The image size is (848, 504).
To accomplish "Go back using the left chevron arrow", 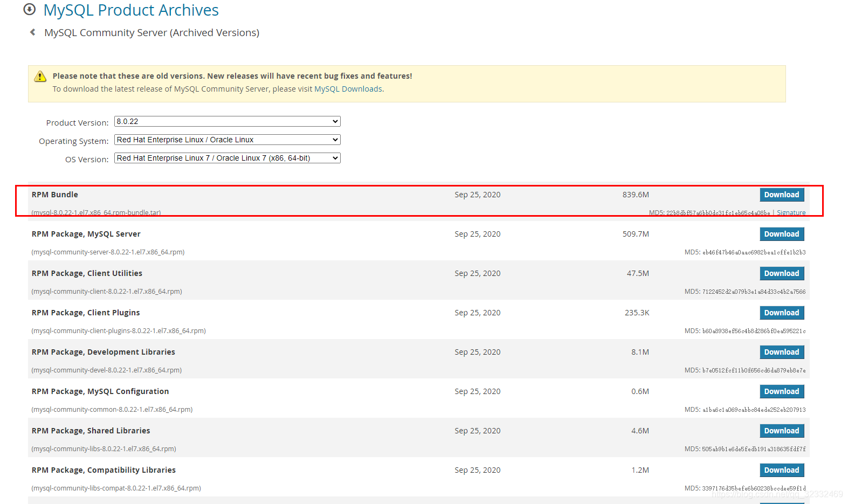I will [x=33, y=32].
